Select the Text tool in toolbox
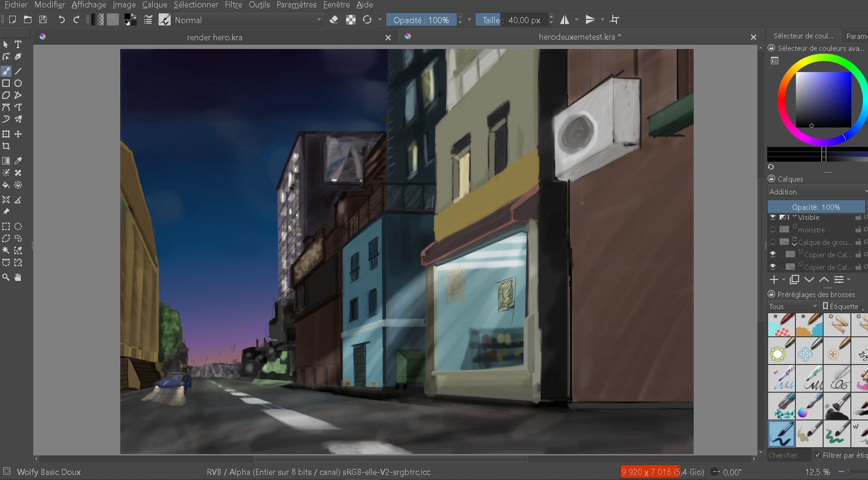 click(18, 44)
